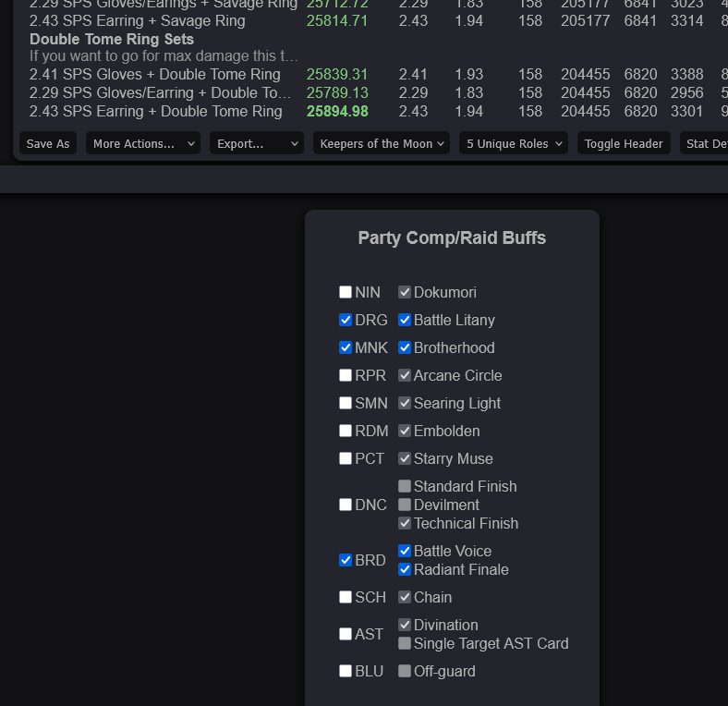
Task: Uncheck the BRD job checkbox
Action: (346, 560)
